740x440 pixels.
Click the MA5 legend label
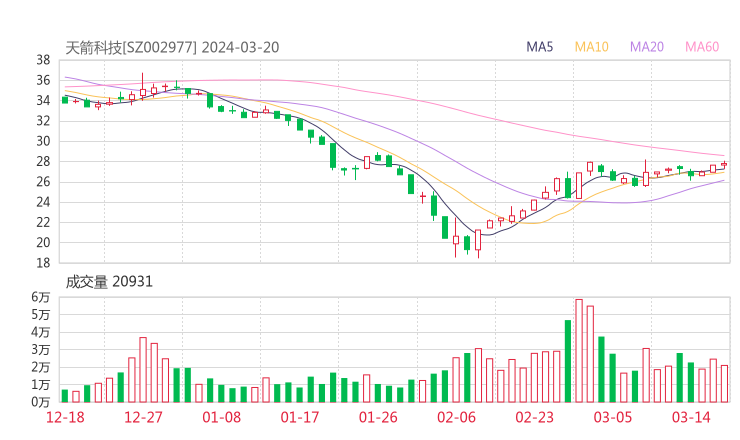click(x=539, y=47)
